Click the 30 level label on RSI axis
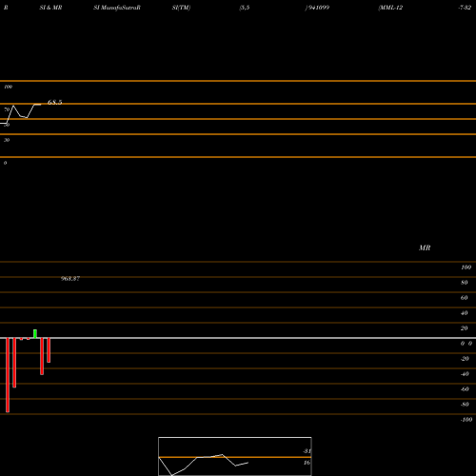 [7, 140]
